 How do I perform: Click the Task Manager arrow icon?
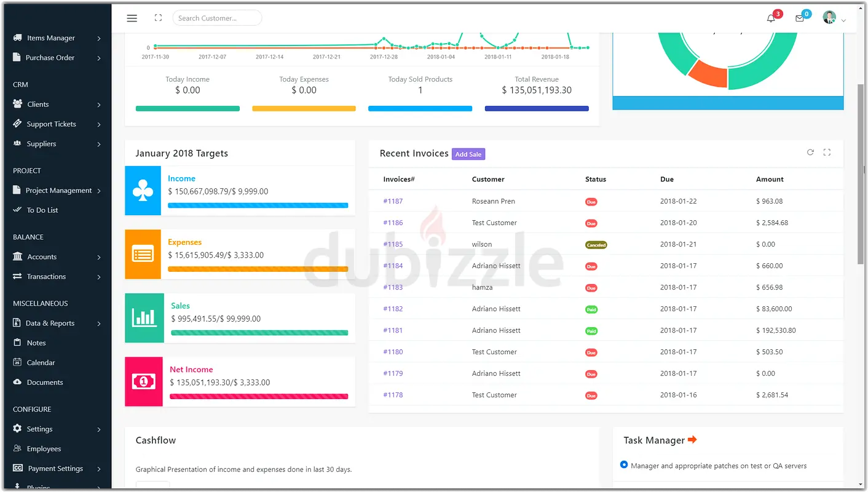point(692,440)
